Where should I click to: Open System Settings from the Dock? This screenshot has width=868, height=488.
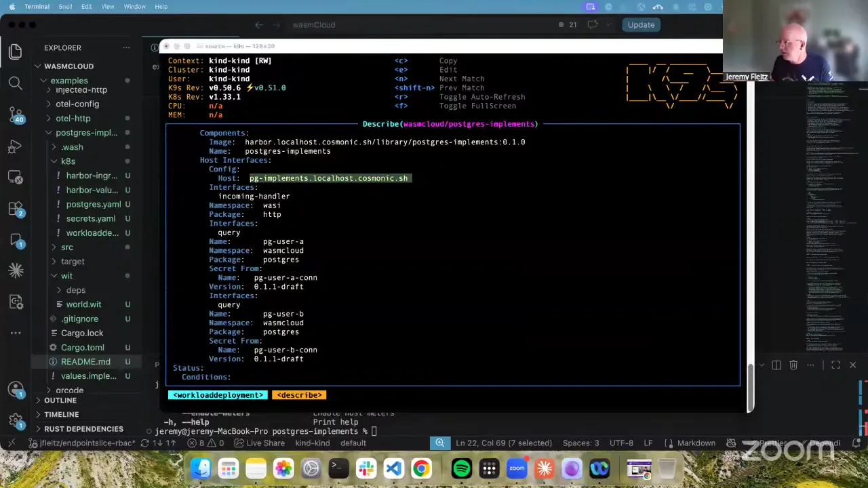pos(311,468)
